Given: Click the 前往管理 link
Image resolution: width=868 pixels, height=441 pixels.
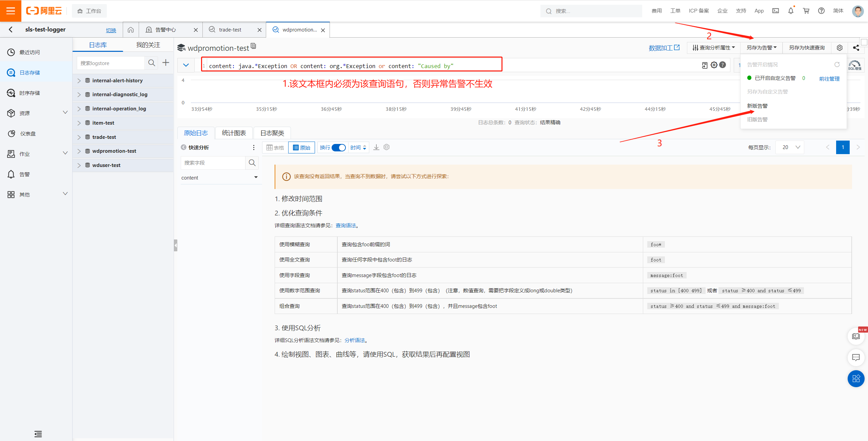Looking at the screenshot, I should [829, 79].
